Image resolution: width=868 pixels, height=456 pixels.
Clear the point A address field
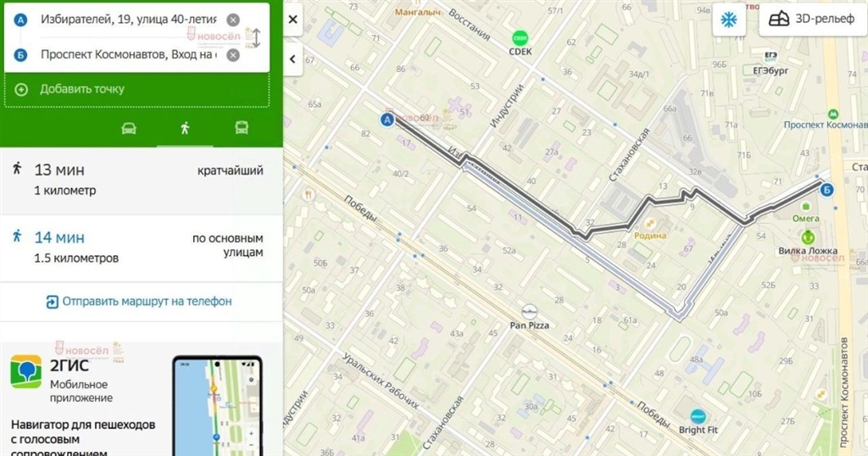coord(233,20)
